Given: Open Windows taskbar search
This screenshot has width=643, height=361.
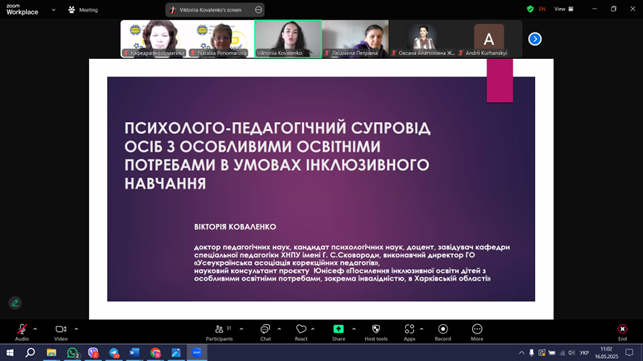Looking at the screenshot, I should point(30,353).
